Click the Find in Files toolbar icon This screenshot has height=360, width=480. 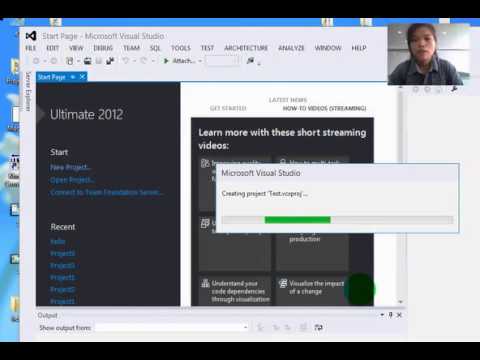point(250,60)
